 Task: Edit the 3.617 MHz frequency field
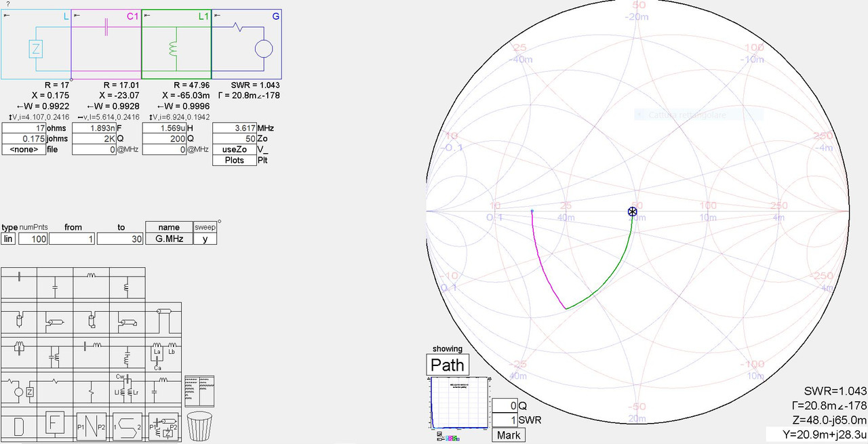234,127
